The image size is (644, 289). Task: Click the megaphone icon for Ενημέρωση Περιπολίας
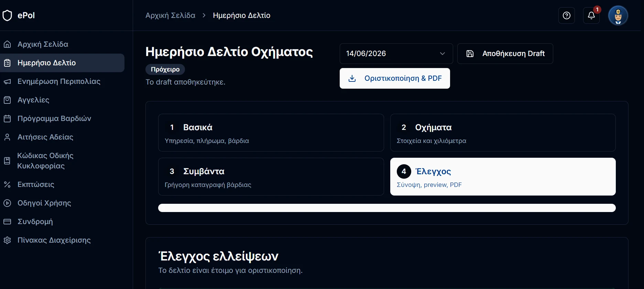coord(7,81)
